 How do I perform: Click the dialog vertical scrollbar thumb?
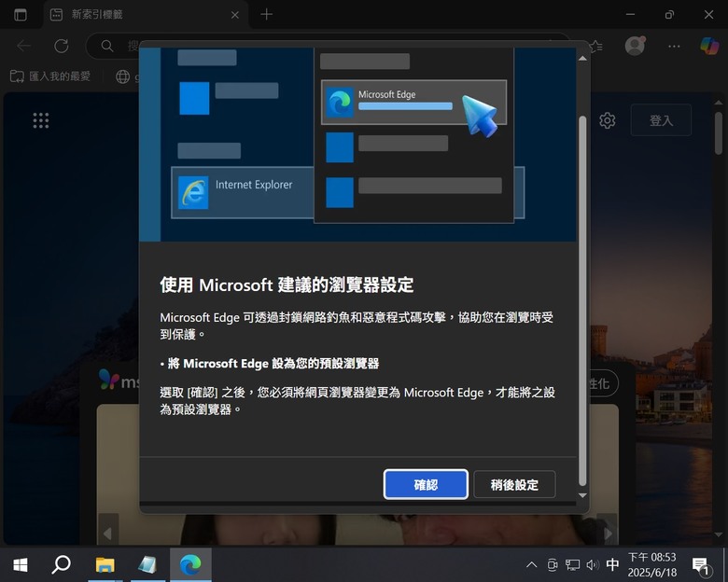(x=582, y=300)
